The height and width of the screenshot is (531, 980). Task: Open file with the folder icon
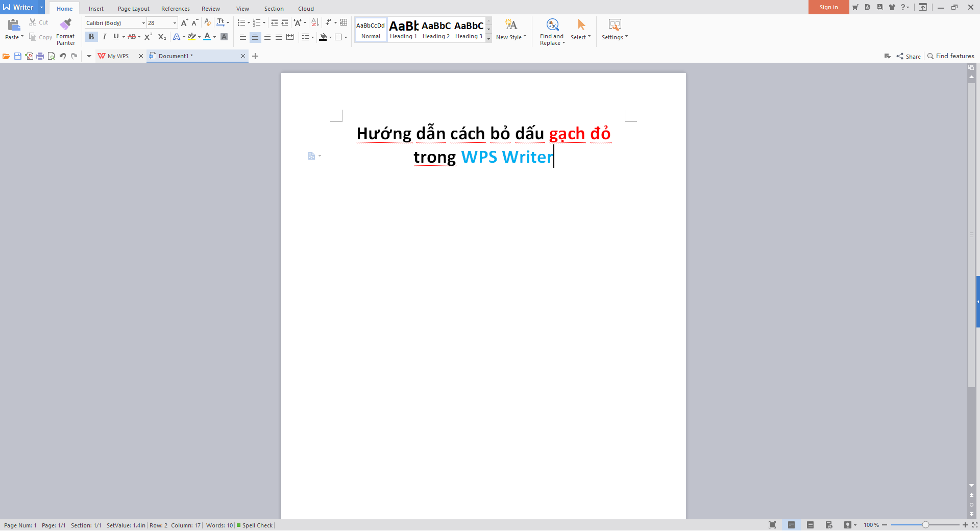coord(6,56)
